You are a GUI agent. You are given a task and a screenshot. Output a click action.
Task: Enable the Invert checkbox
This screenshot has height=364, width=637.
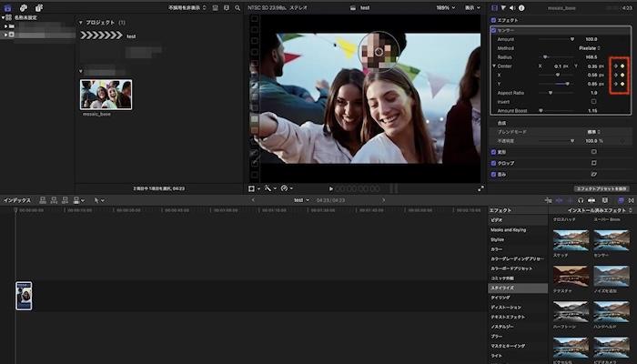(x=593, y=101)
